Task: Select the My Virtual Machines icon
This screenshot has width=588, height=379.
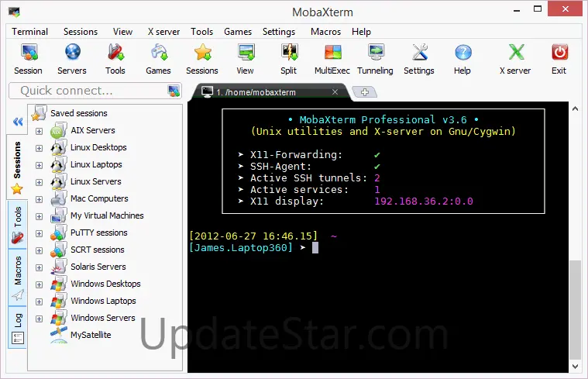Action: coord(59,215)
